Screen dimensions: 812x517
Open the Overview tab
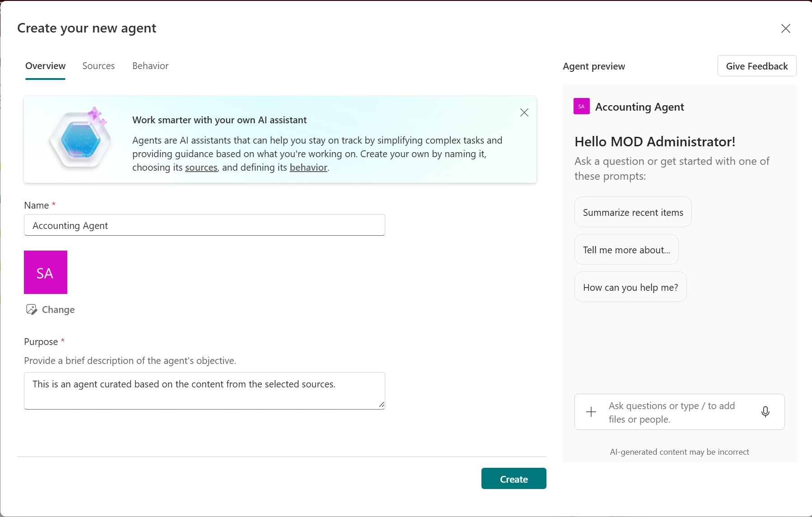[45, 65]
